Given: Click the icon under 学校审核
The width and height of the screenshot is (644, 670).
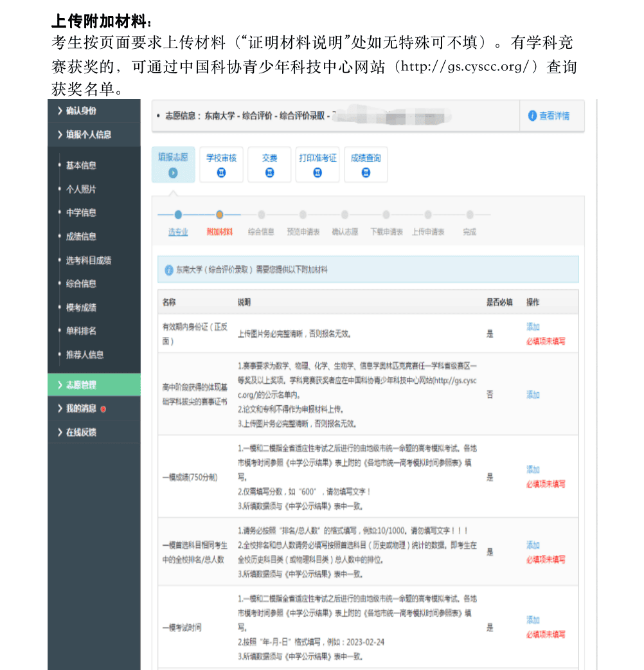Looking at the screenshot, I should point(221,172).
